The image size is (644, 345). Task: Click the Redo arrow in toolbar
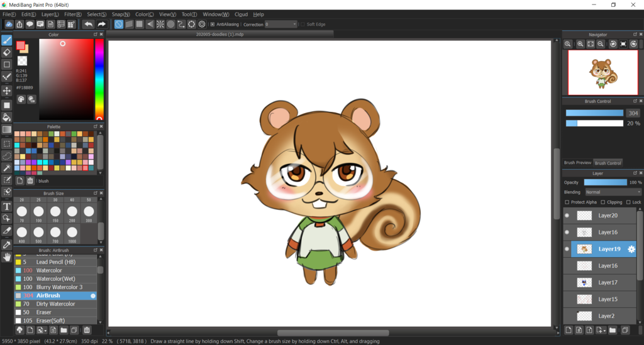tap(101, 25)
